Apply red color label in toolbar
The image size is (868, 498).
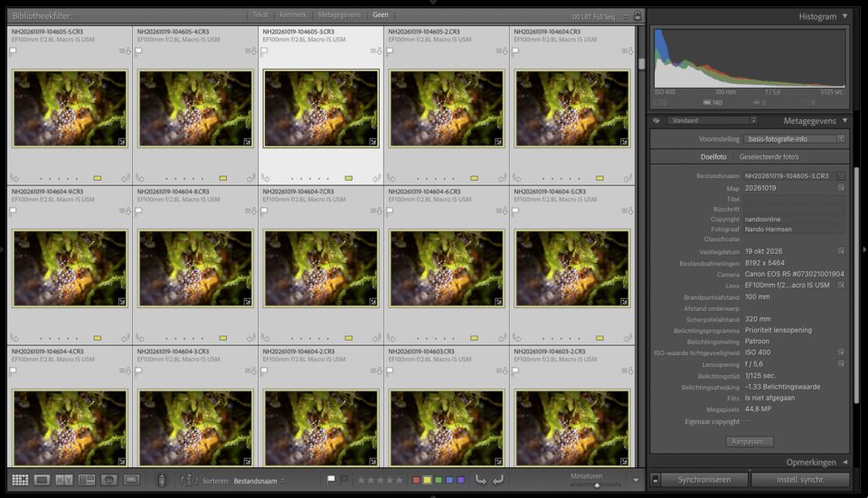[x=416, y=480]
